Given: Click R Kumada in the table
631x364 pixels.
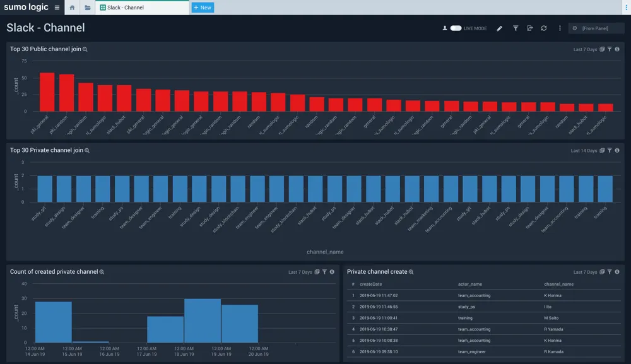Looking at the screenshot, I should 554,351.
